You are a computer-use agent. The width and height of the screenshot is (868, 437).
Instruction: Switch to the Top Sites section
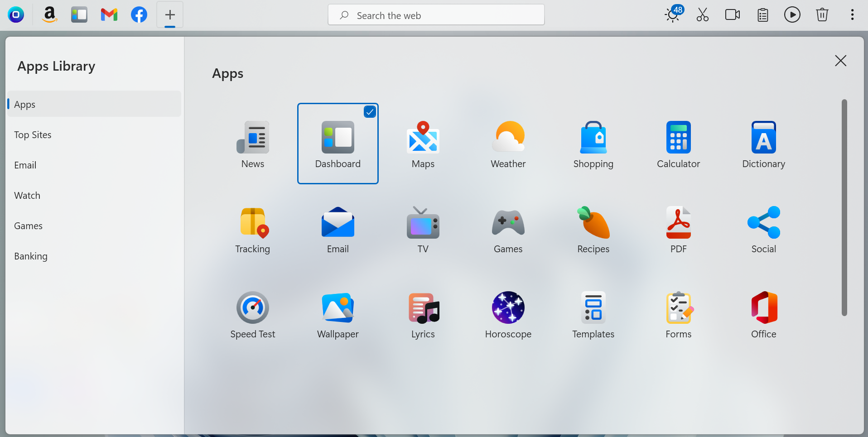click(33, 134)
